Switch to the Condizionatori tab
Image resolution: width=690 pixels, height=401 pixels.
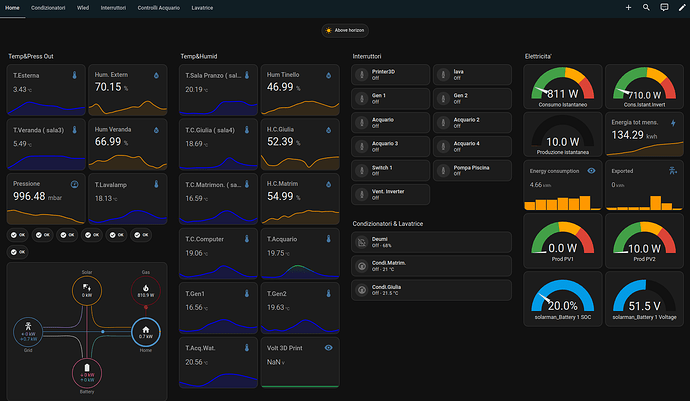point(48,7)
